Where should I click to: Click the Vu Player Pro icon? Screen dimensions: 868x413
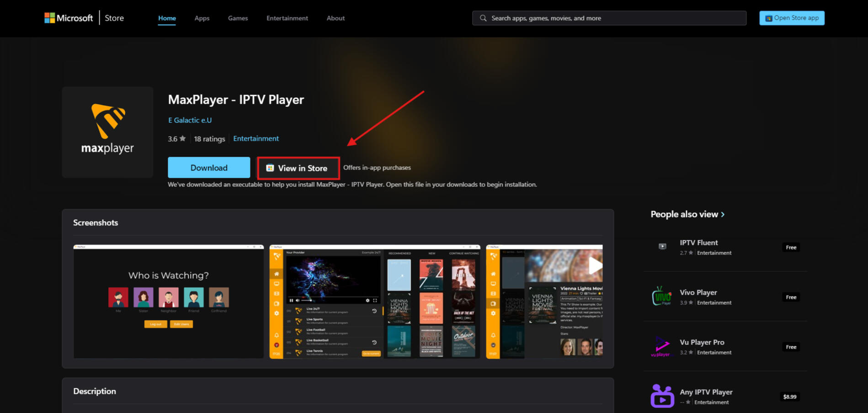[x=662, y=346]
